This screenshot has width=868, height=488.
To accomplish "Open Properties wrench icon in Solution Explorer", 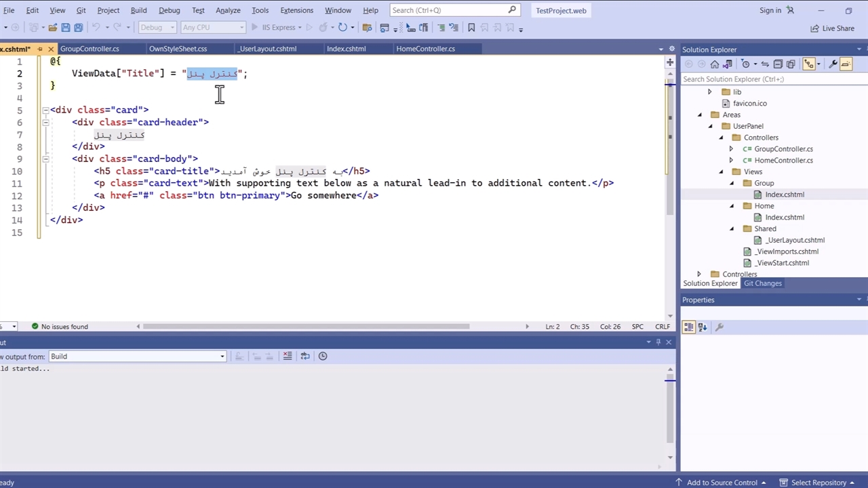I will [833, 64].
